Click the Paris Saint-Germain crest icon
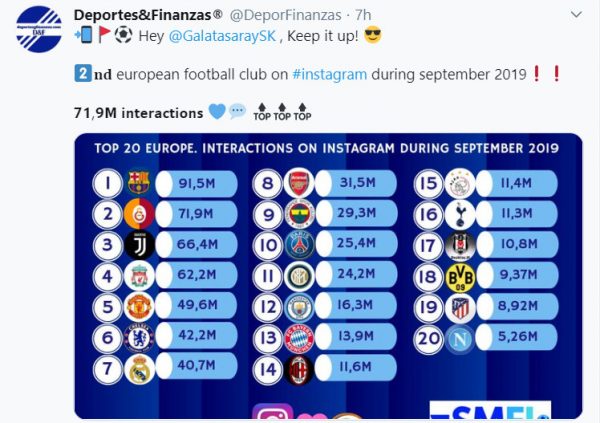Screen dimensions: 600x423 coord(299,245)
